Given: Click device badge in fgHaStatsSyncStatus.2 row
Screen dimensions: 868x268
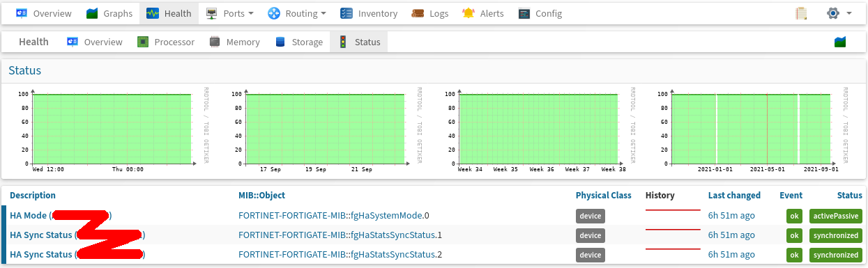Looking at the screenshot, I should tap(591, 255).
